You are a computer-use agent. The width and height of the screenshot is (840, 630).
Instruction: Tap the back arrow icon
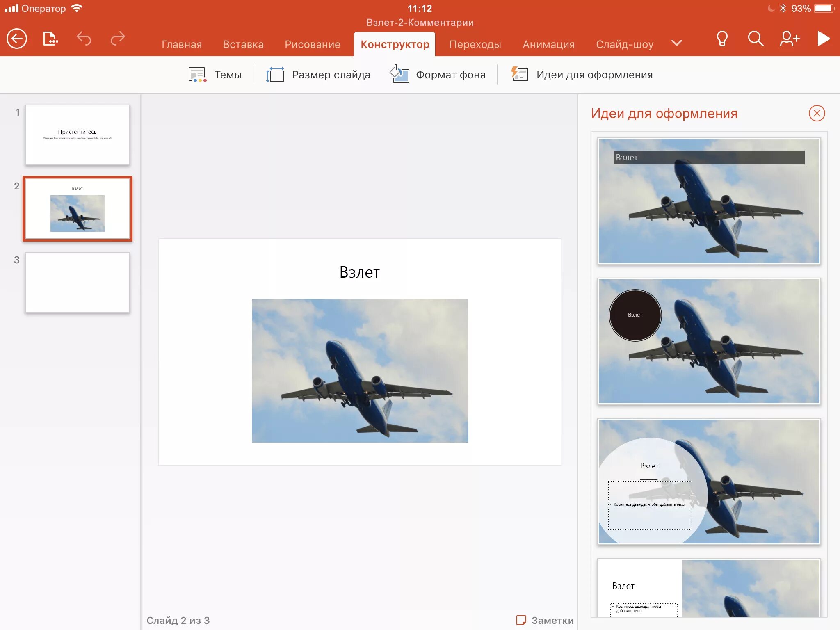17,39
